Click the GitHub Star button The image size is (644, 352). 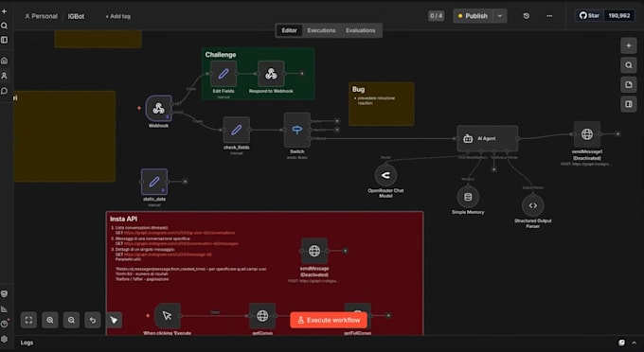[x=589, y=15]
